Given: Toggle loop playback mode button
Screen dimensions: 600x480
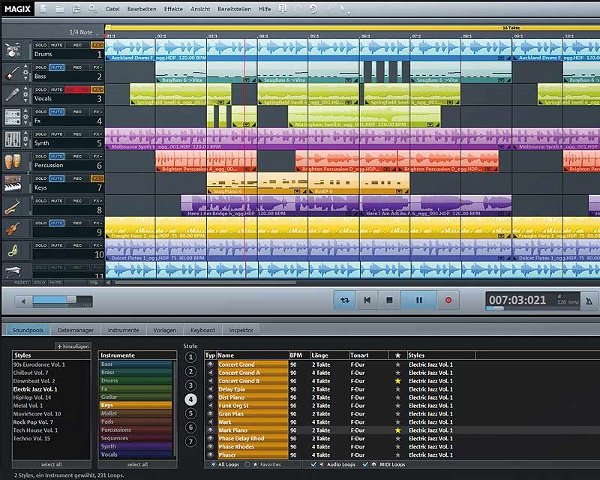Looking at the screenshot, I should click(x=345, y=300).
